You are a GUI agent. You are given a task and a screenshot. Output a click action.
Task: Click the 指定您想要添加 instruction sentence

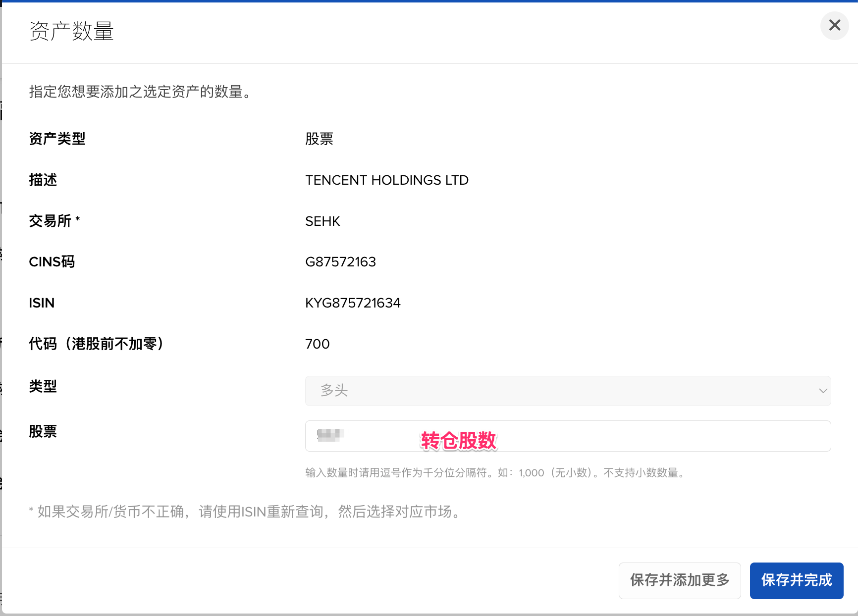141,92
